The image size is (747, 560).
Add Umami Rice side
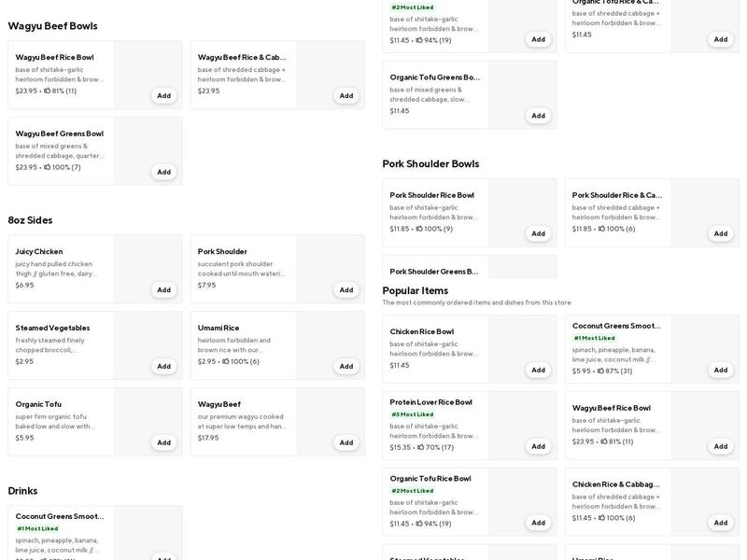click(345, 366)
